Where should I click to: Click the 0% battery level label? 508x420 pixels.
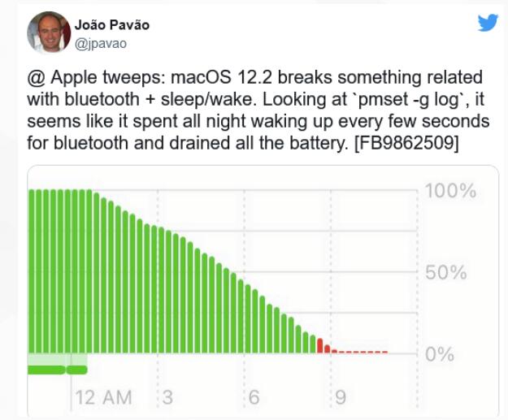440,354
